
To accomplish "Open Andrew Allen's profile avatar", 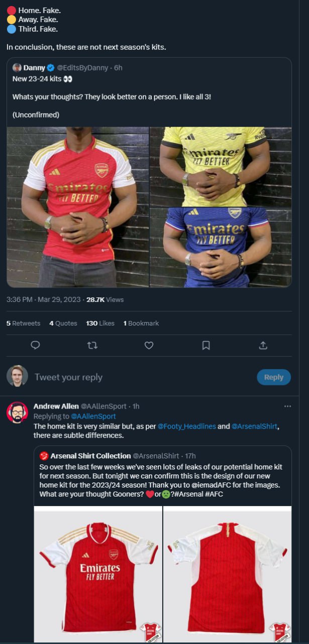I will [x=17, y=413].
